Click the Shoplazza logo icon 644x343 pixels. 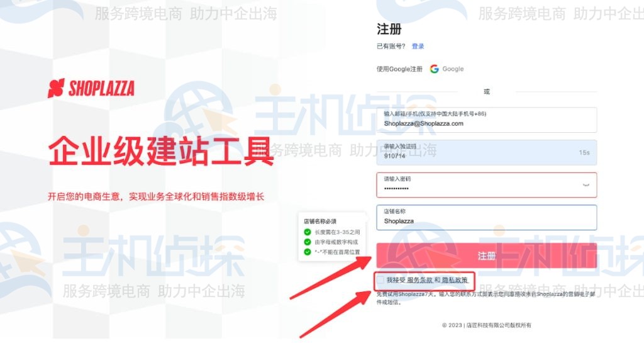(x=56, y=88)
